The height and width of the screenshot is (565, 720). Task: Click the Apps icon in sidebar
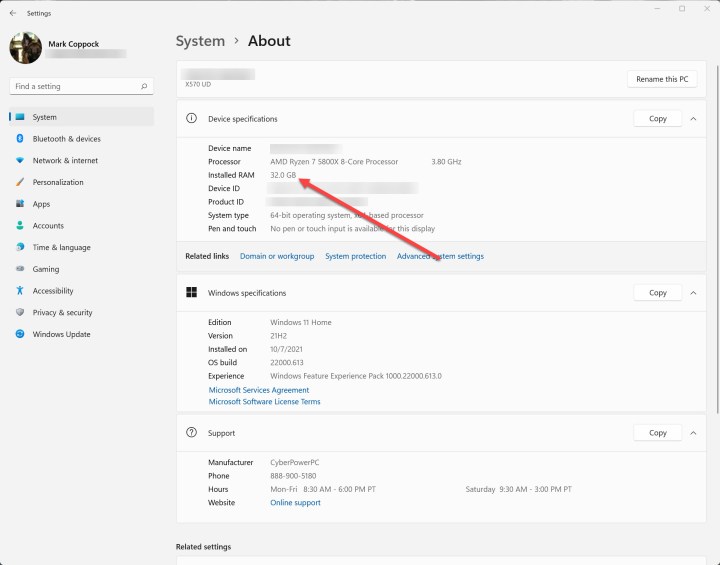[x=20, y=203]
